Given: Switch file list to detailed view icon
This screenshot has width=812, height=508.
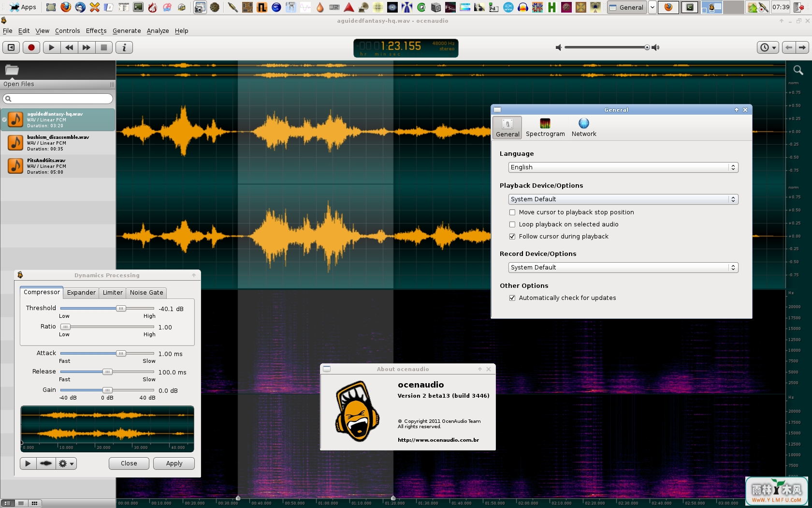Looking at the screenshot, I should pyautogui.click(x=7, y=503).
